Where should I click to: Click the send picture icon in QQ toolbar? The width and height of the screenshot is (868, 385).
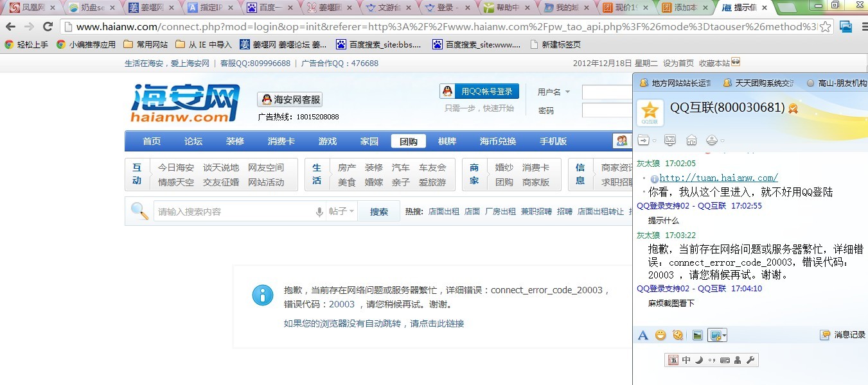(697, 335)
